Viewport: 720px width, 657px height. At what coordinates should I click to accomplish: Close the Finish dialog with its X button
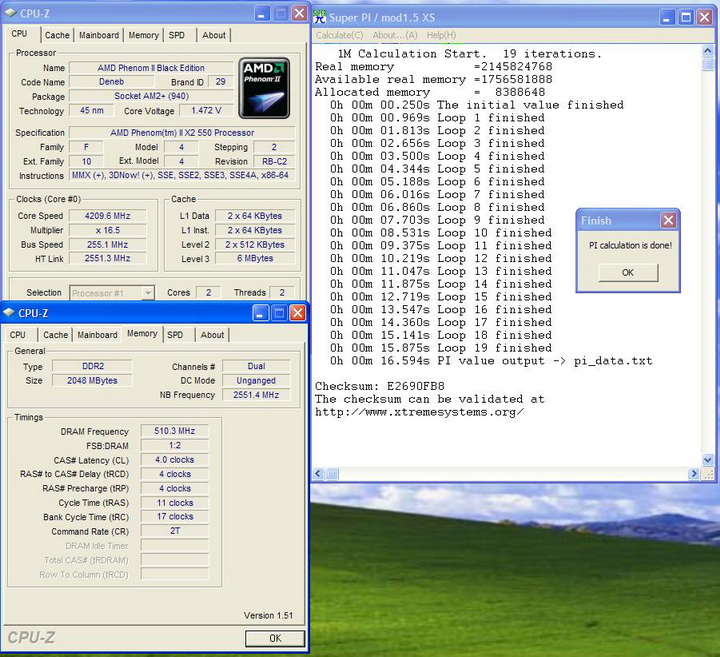click(668, 220)
